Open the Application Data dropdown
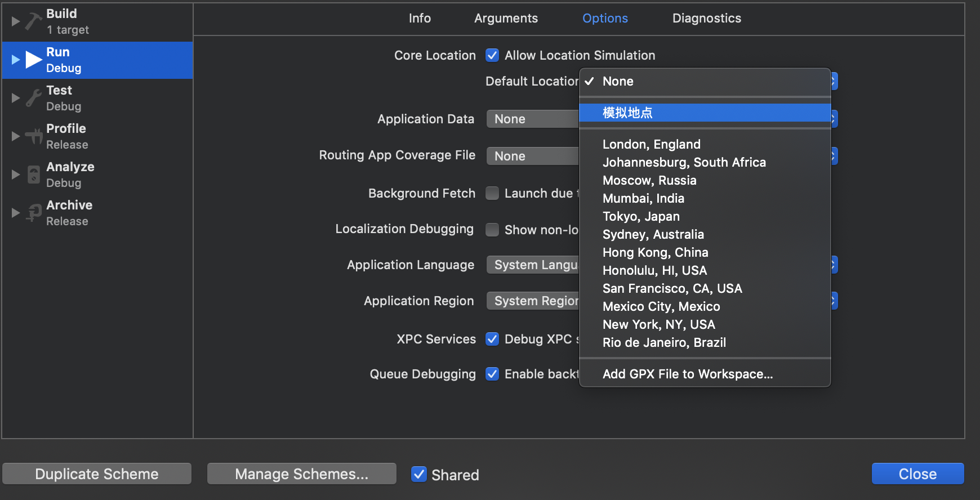Image resolution: width=980 pixels, height=500 pixels. point(532,119)
